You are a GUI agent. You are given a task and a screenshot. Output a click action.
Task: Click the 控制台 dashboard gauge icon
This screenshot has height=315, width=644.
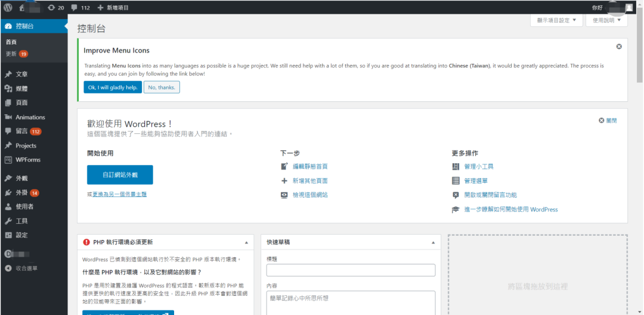(8, 26)
